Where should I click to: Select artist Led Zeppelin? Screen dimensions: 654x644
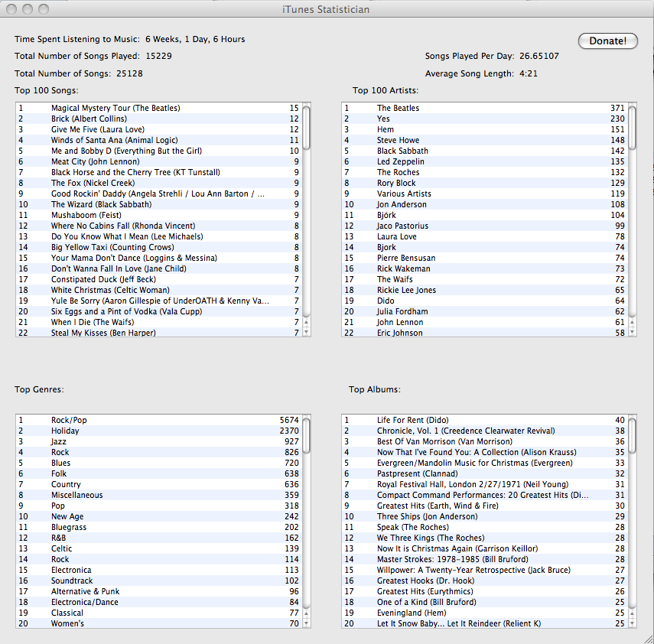485,161
